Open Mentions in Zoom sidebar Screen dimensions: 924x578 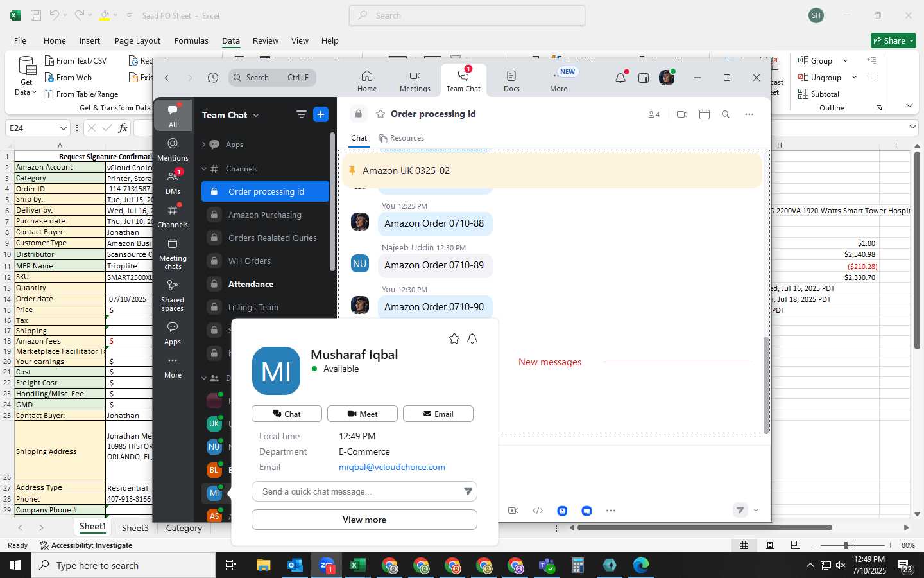pos(173,148)
